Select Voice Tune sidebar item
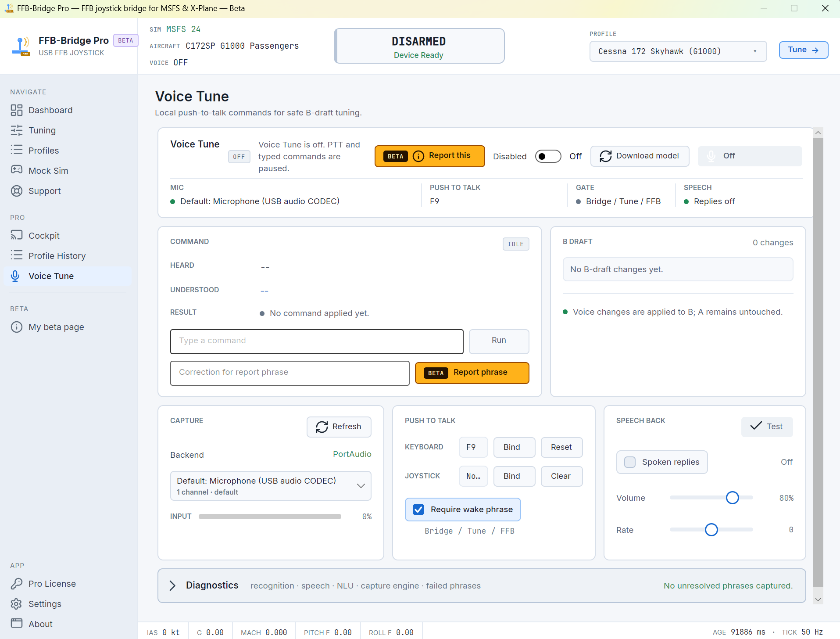The width and height of the screenshot is (840, 639). pos(68,276)
